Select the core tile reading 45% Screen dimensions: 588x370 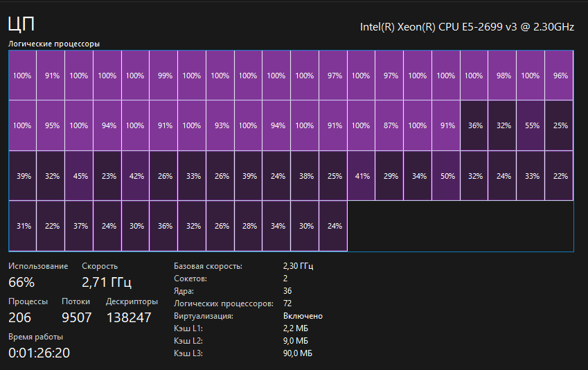(x=79, y=175)
